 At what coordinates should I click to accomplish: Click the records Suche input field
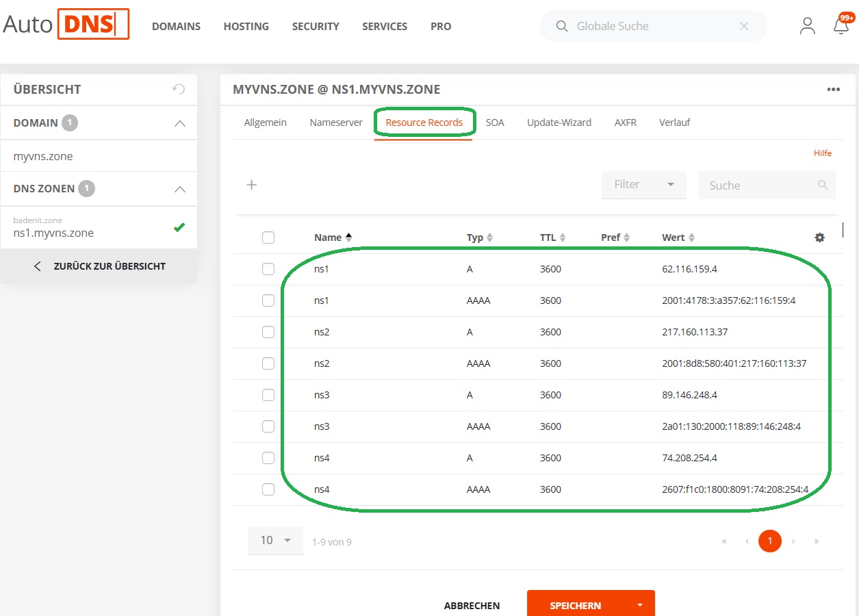coord(767,185)
